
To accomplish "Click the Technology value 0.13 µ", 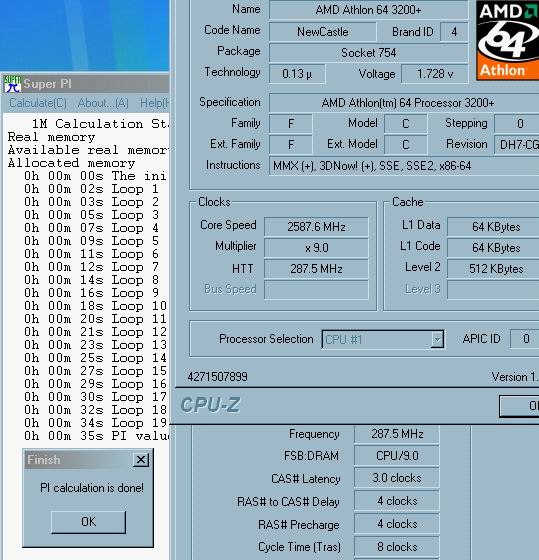I will point(297,74).
